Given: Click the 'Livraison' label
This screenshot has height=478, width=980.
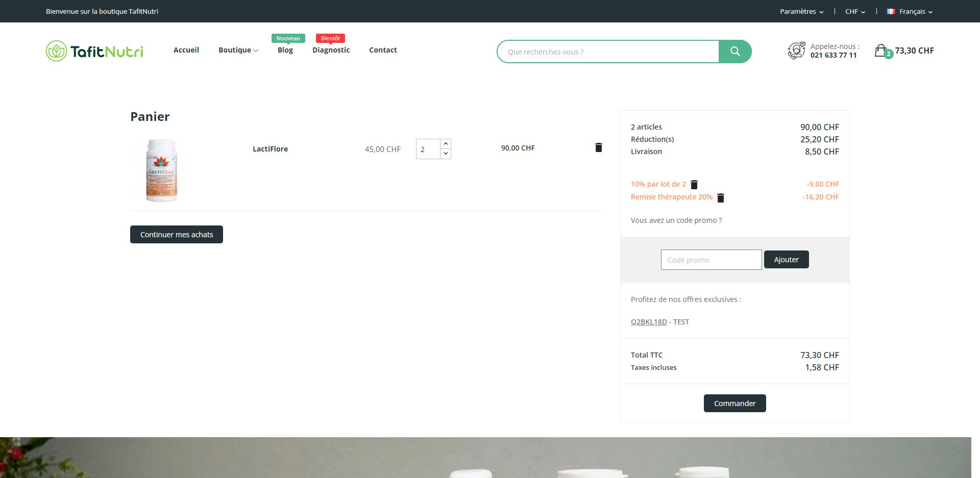Looking at the screenshot, I should [x=646, y=152].
